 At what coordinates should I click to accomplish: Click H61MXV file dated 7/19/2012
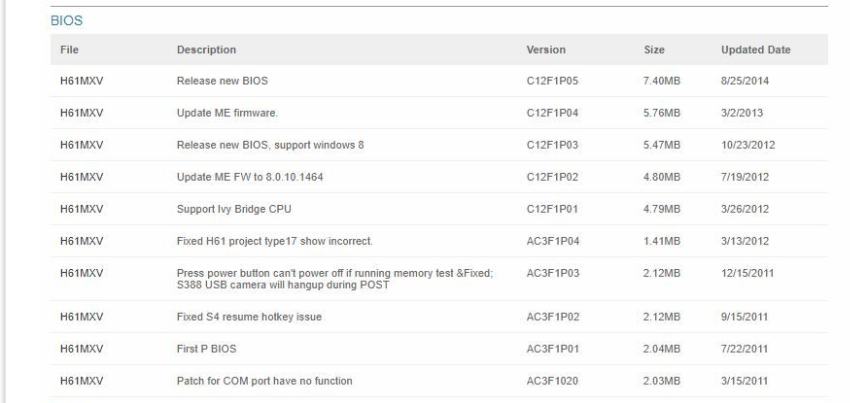(82, 177)
